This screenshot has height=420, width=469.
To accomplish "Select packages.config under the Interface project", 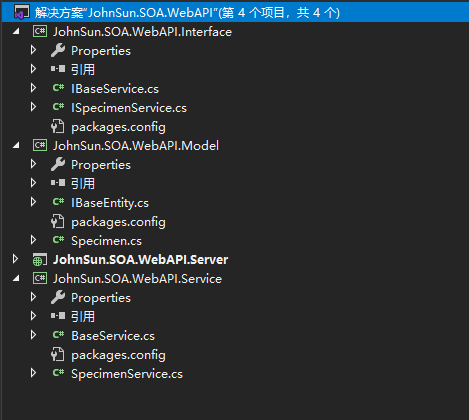I will click(118, 127).
